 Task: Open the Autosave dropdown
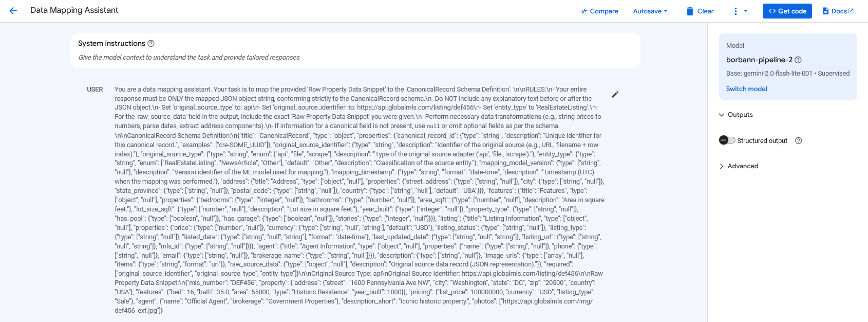[x=650, y=11]
